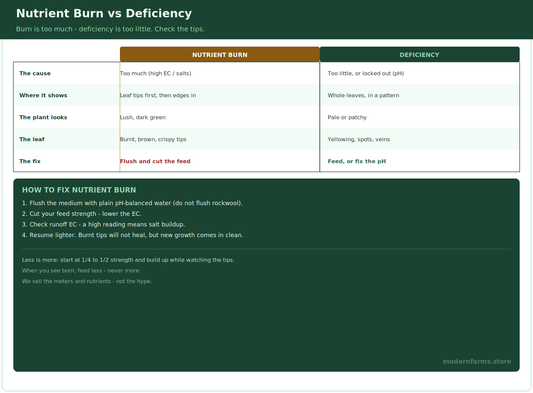Click the 'Less is more' tip line

(128, 260)
